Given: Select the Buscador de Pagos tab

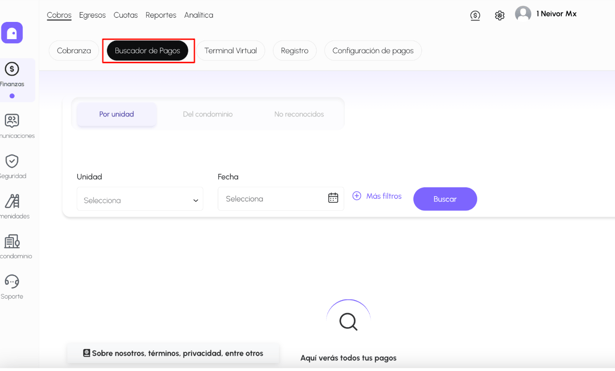Looking at the screenshot, I should coord(147,51).
